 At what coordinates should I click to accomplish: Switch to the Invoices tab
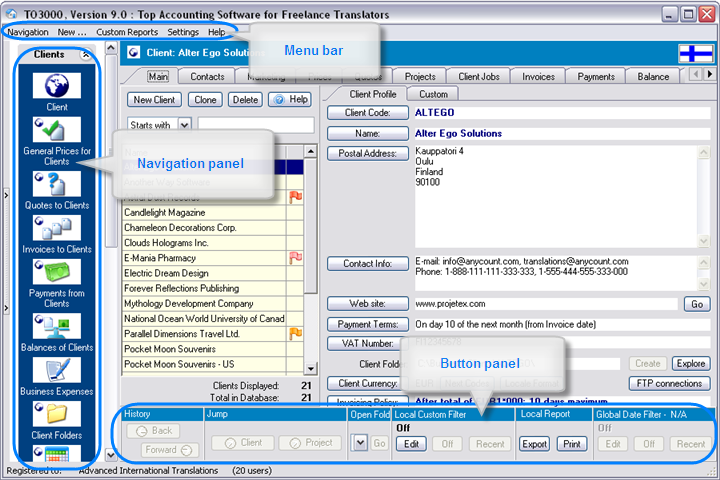538,77
